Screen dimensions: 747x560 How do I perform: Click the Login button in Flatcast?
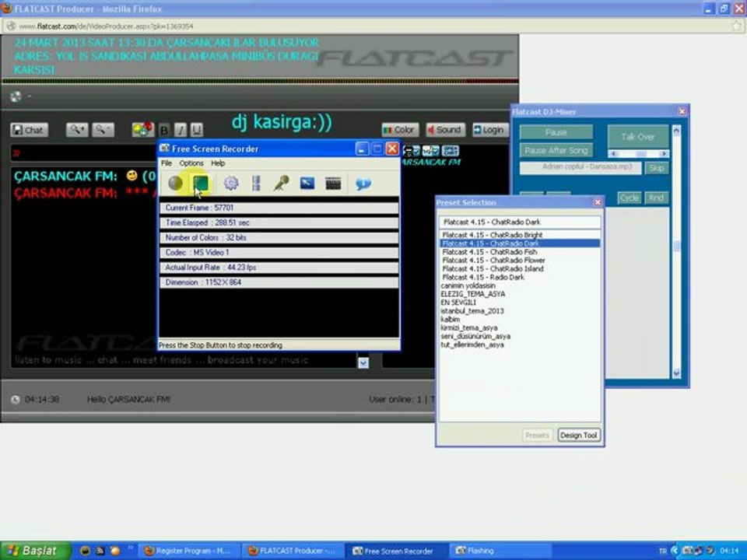[489, 130]
